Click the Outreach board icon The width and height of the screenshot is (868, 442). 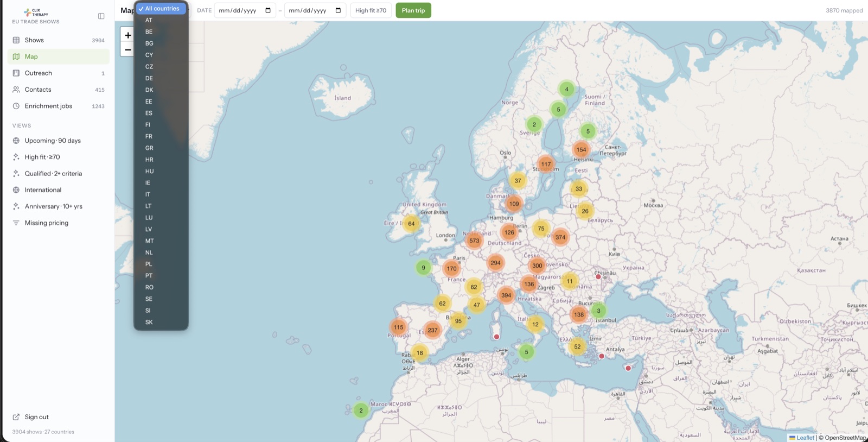pyautogui.click(x=16, y=73)
